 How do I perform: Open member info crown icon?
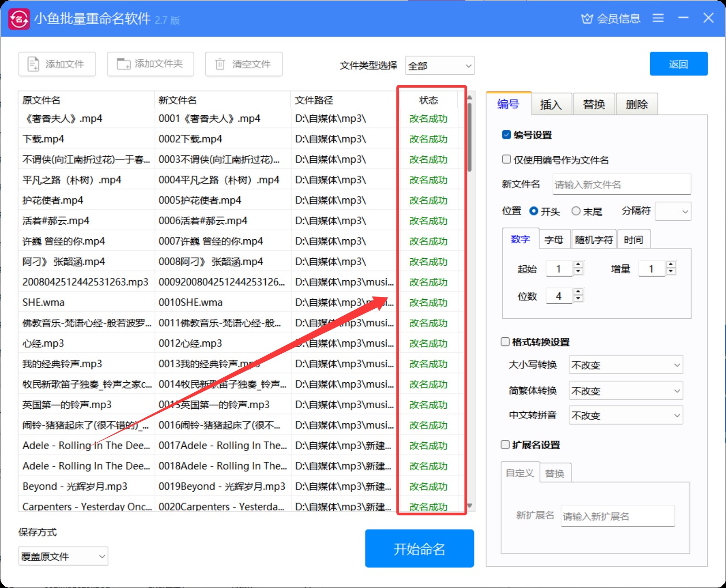(587, 19)
